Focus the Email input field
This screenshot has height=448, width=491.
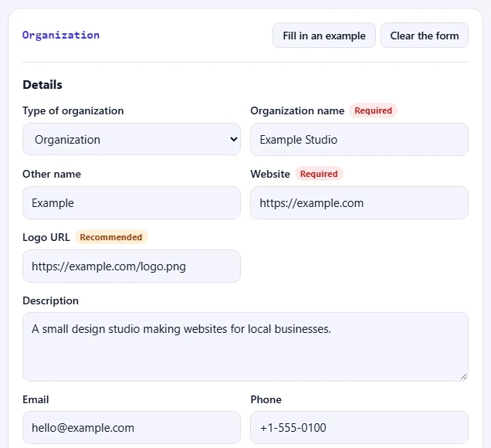[x=131, y=428]
